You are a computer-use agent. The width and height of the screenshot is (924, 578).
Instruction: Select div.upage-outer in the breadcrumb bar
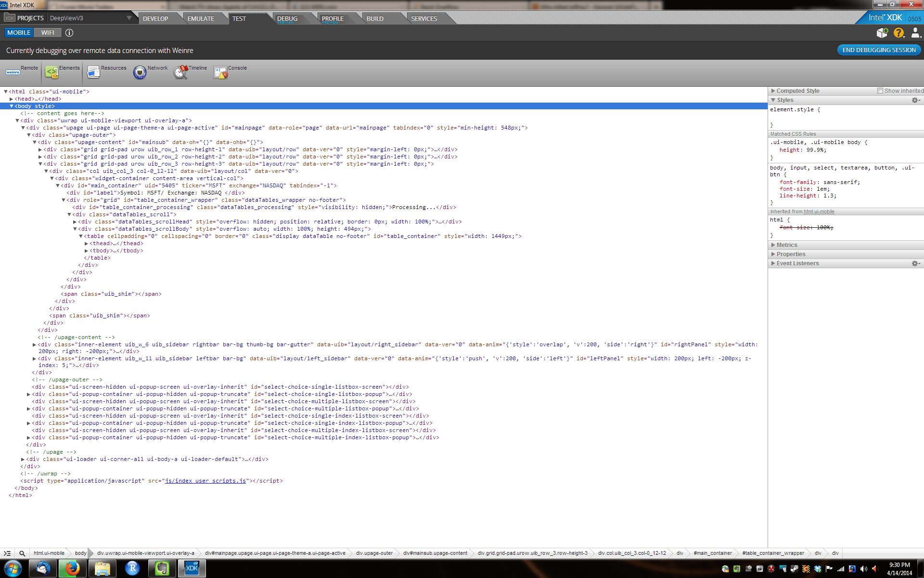(x=374, y=553)
